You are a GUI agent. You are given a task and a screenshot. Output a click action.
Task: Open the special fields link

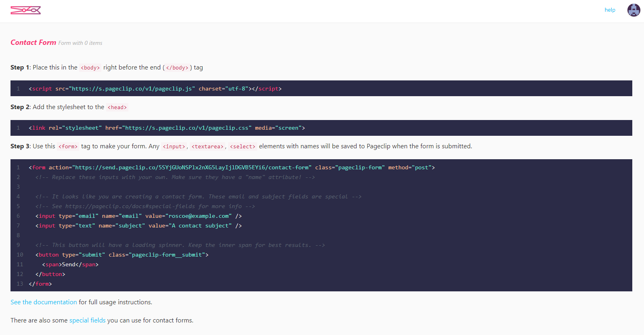[x=87, y=320]
